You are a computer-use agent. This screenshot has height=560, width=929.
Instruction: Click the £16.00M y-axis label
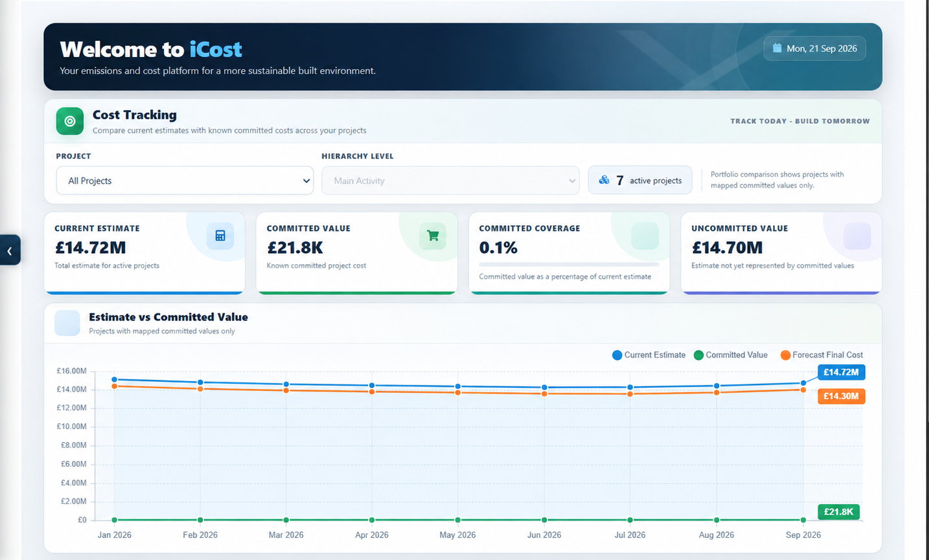tap(71, 371)
